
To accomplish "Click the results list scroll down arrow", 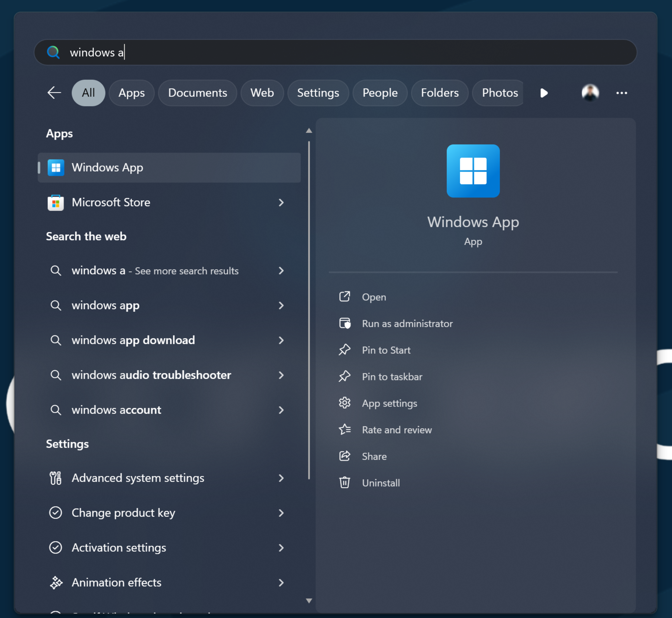I will click(x=309, y=601).
